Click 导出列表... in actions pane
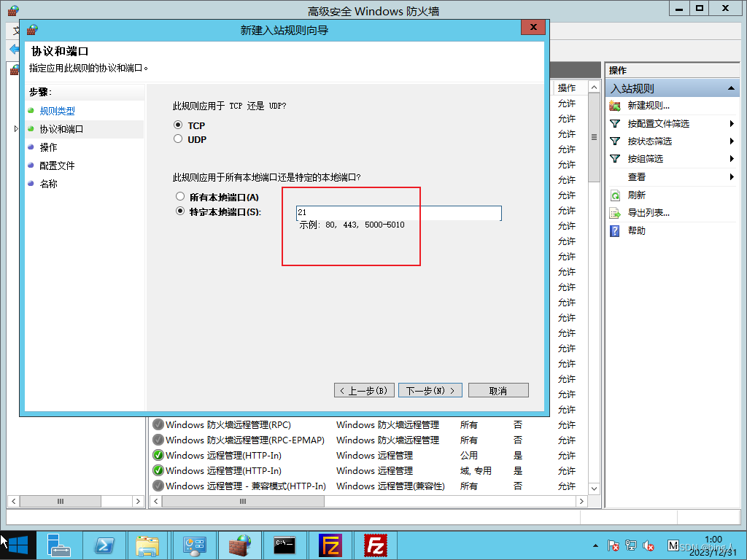 click(x=649, y=213)
